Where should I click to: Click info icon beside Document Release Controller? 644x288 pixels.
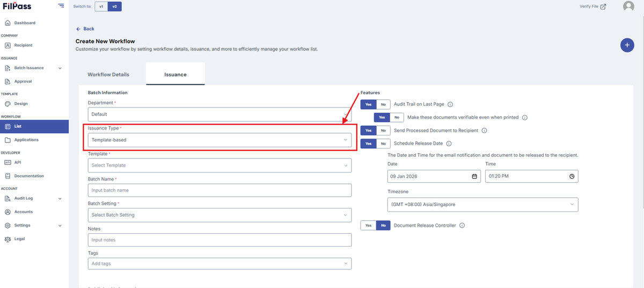pos(462,226)
